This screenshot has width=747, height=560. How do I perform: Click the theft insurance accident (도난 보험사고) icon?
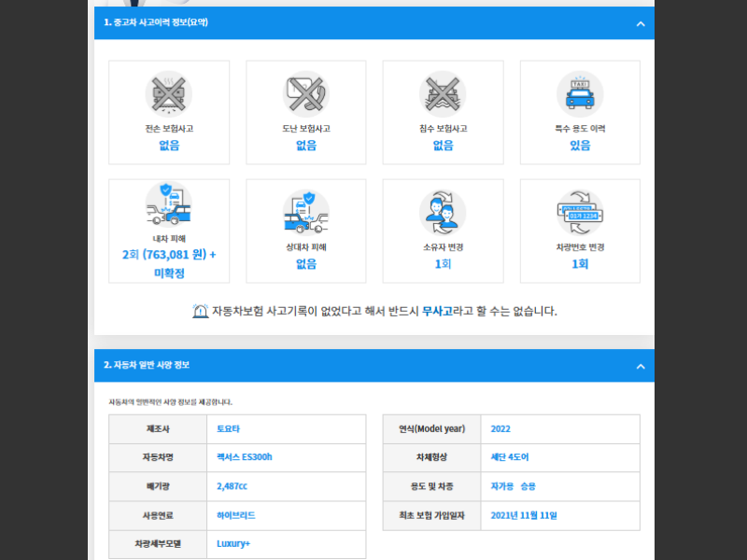point(305,93)
